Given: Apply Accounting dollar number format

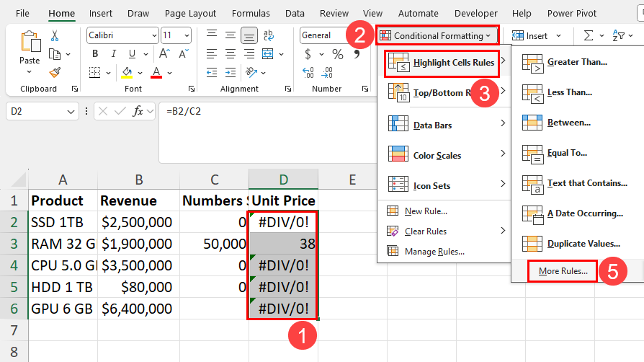Looking at the screenshot, I should click(x=308, y=54).
